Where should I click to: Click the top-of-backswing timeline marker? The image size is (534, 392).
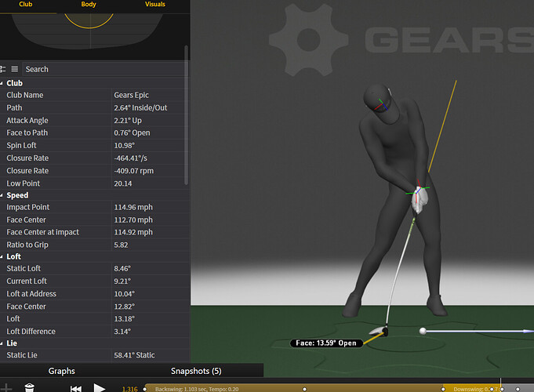point(443,389)
